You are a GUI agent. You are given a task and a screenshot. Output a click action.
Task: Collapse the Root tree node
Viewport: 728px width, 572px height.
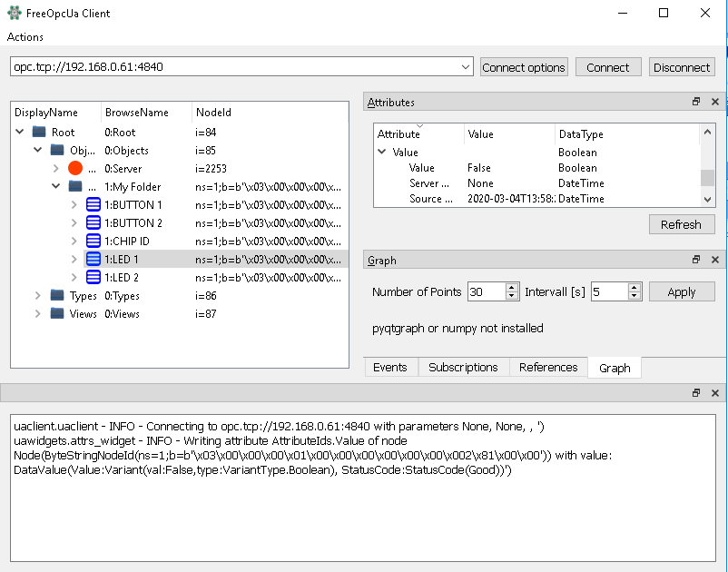pos(19,132)
